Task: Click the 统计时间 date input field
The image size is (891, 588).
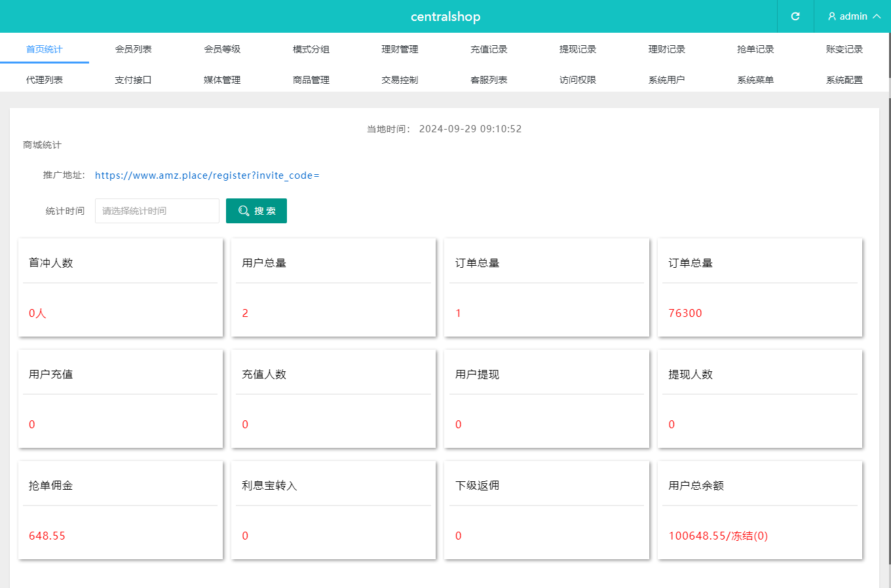Action: [157, 211]
